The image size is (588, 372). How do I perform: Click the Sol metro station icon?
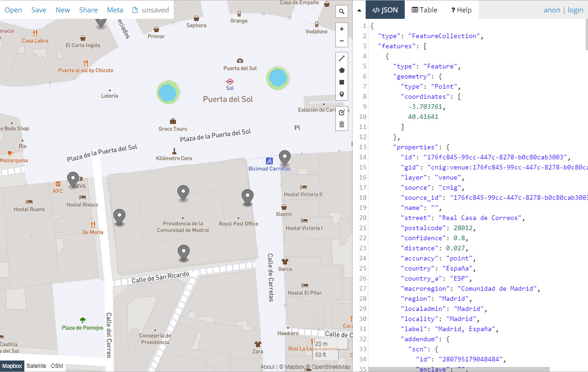coord(230,81)
